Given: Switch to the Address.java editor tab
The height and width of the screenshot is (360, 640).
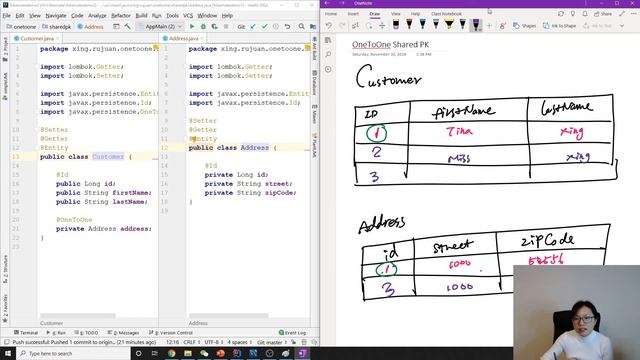Looking at the screenshot, I should pos(183,38).
